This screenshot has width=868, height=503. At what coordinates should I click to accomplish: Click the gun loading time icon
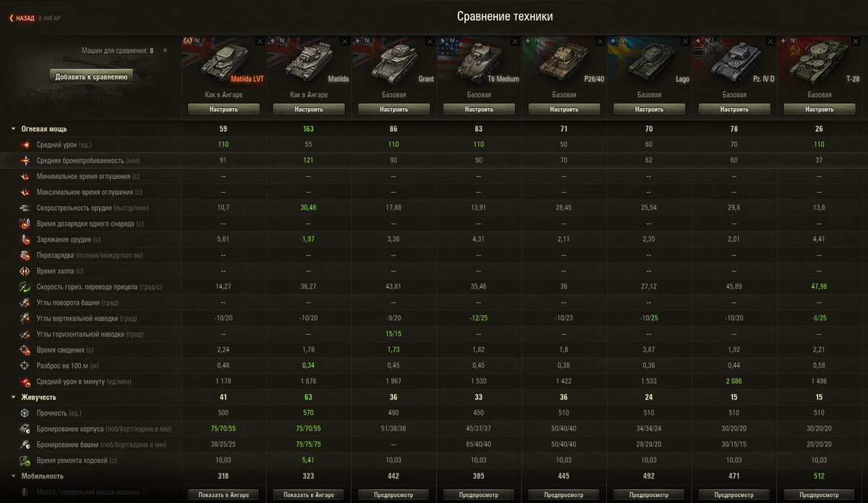(25, 240)
